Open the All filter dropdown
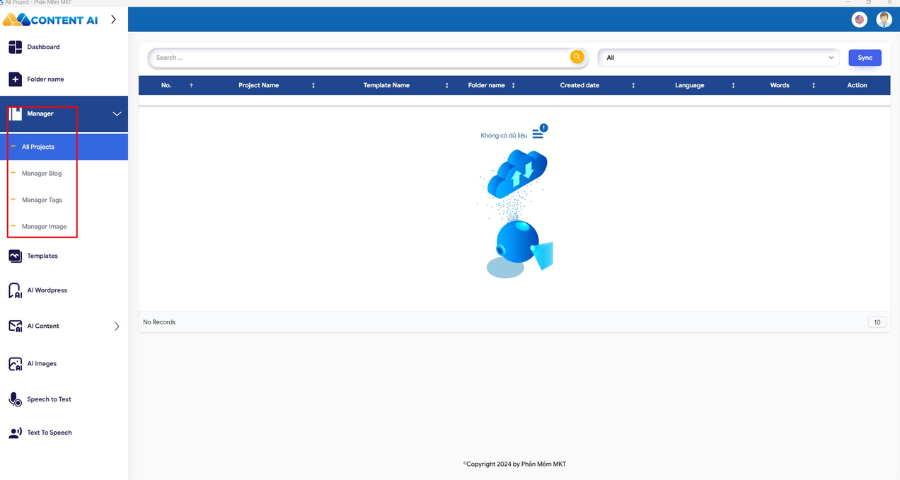 [x=719, y=57]
